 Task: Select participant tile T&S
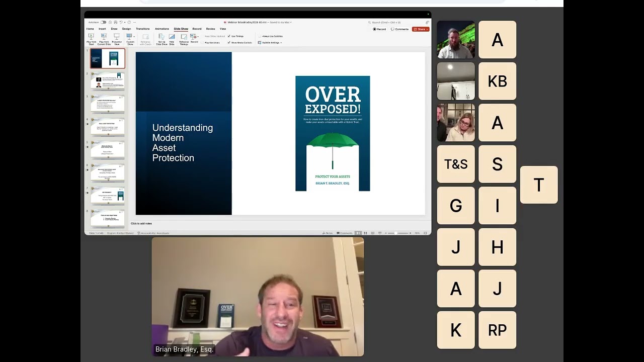456,164
